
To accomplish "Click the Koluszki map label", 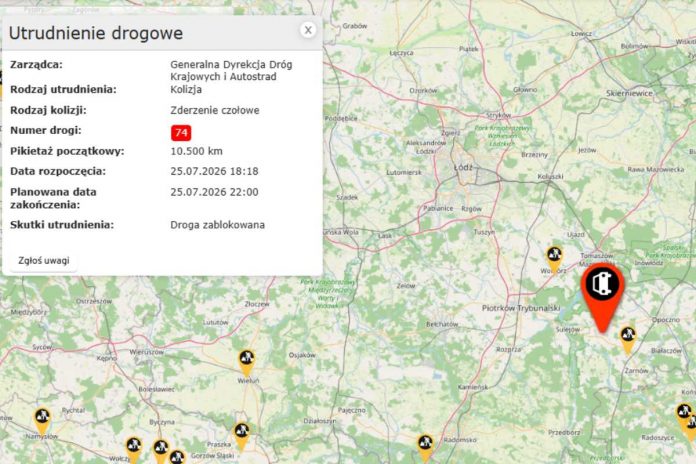I will [x=550, y=176].
